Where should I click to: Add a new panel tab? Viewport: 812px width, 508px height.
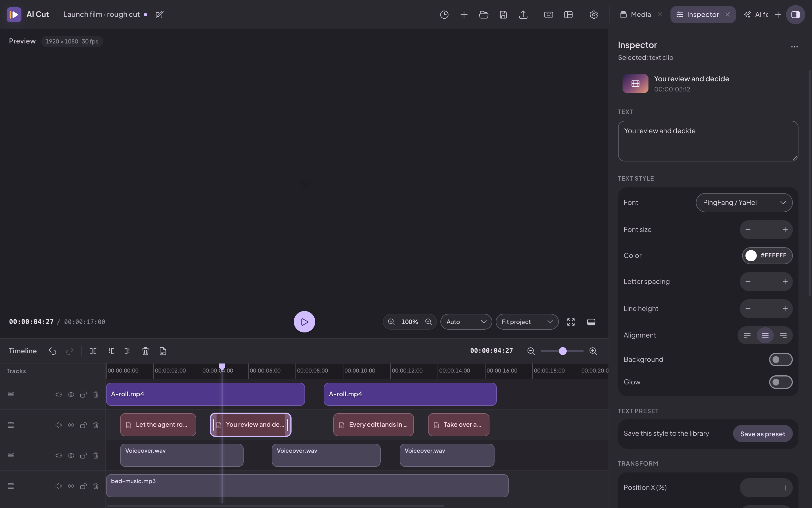(x=778, y=14)
